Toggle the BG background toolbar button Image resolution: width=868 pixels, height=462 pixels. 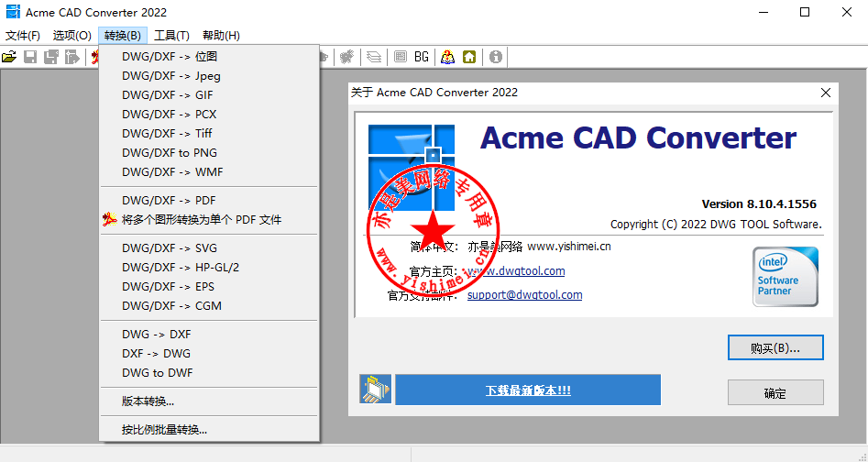pos(422,57)
